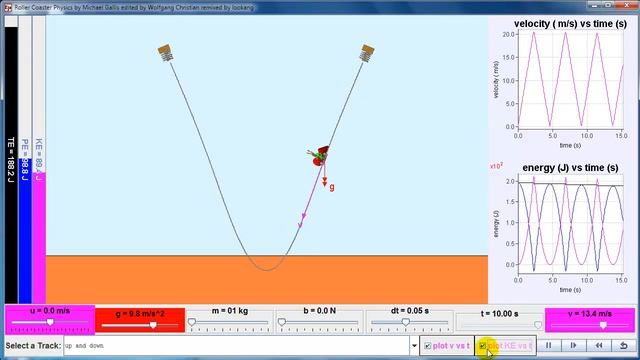Viewport: 640px width, 360px height.
Task: Close the Roller Coaster Physics window
Action: click(627, 5)
